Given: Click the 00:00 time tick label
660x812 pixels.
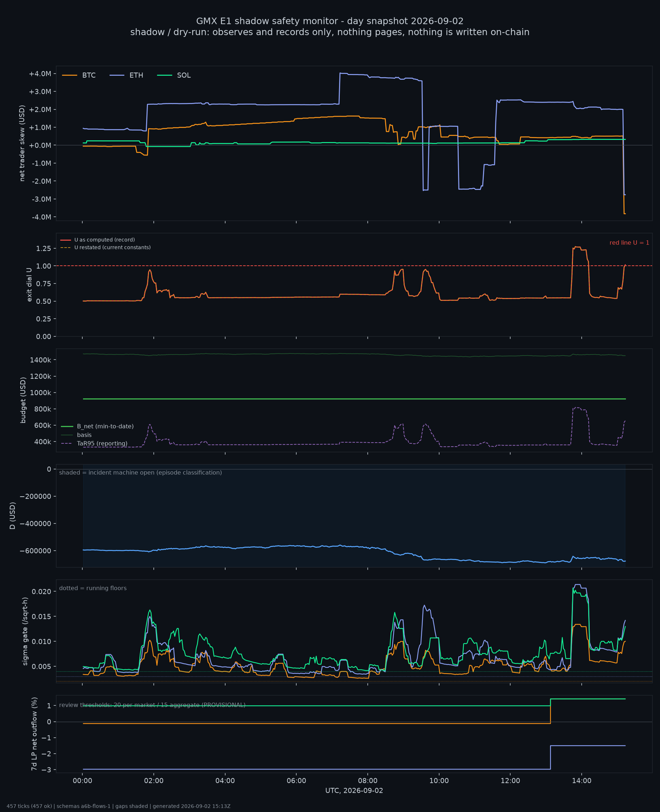Looking at the screenshot, I should click(x=83, y=781).
